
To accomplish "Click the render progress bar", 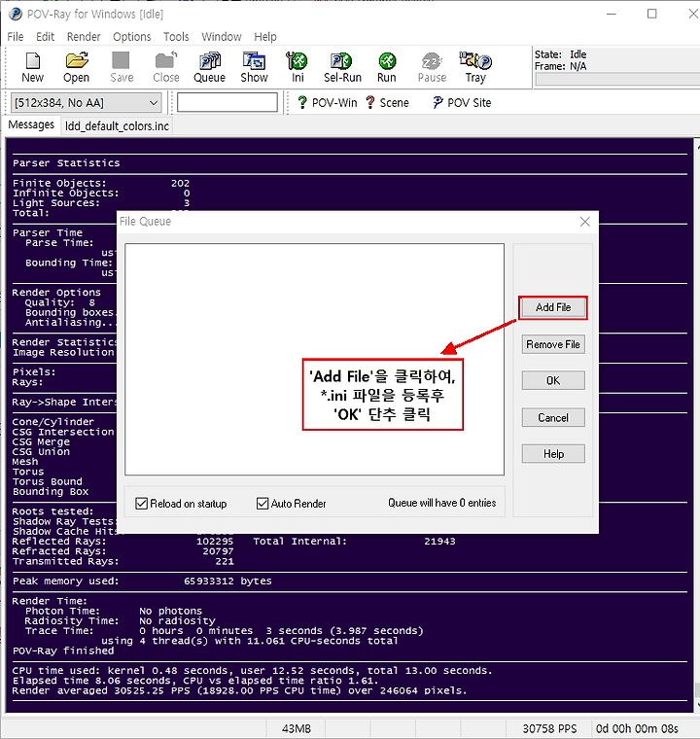I will pyautogui.click(x=617, y=79).
